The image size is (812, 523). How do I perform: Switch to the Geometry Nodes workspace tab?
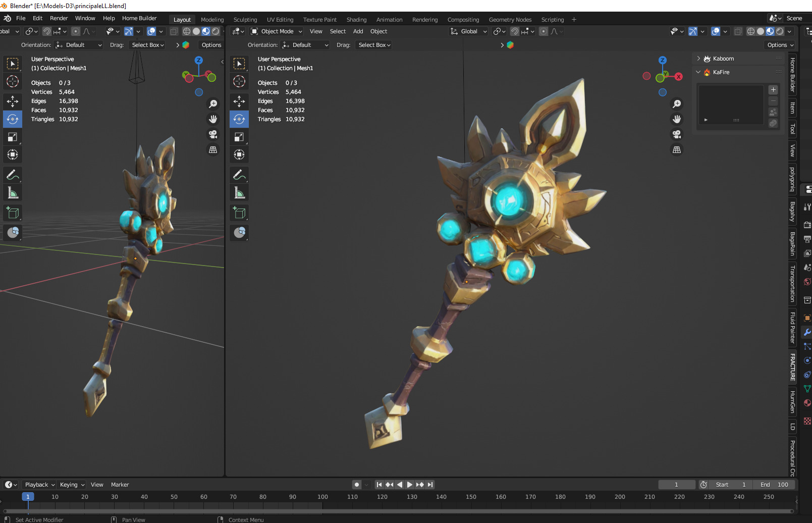coord(510,20)
